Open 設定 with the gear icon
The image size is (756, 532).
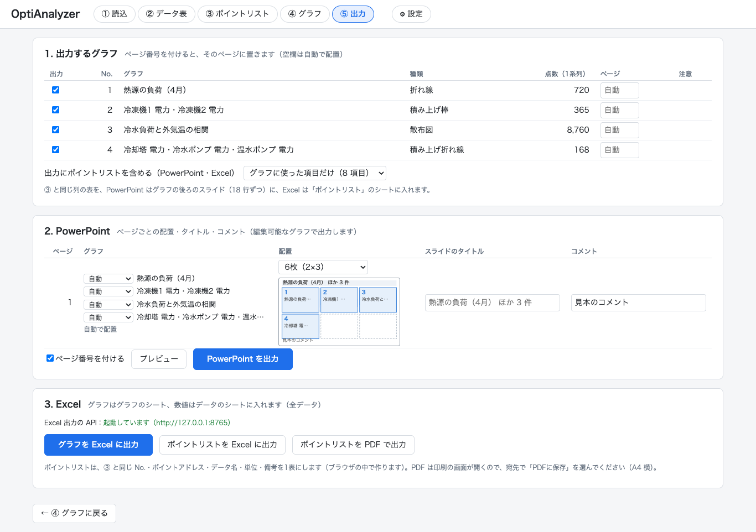[411, 14]
